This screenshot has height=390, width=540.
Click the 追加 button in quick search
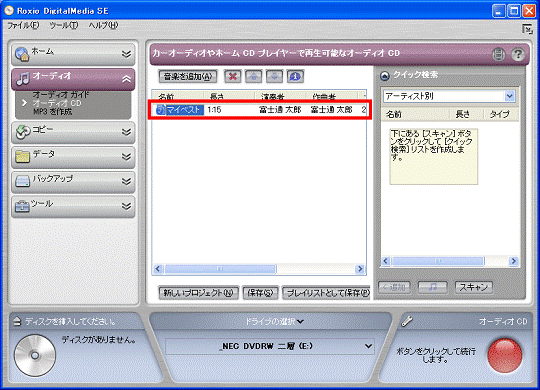(x=394, y=287)
